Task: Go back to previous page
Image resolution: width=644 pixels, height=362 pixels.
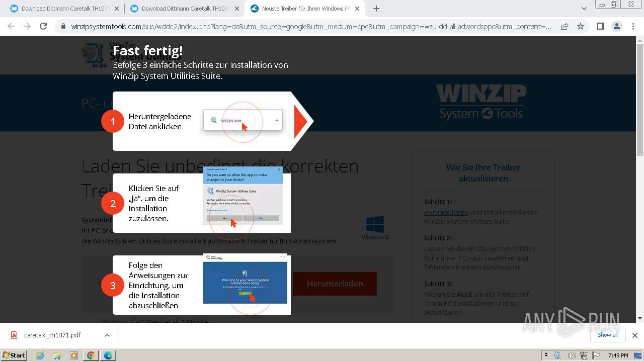Action: pyautogui.click(x=11, y=26)
